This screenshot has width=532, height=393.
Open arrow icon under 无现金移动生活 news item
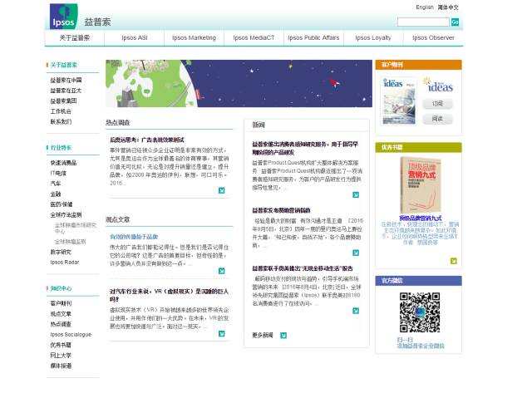[356, 311]
